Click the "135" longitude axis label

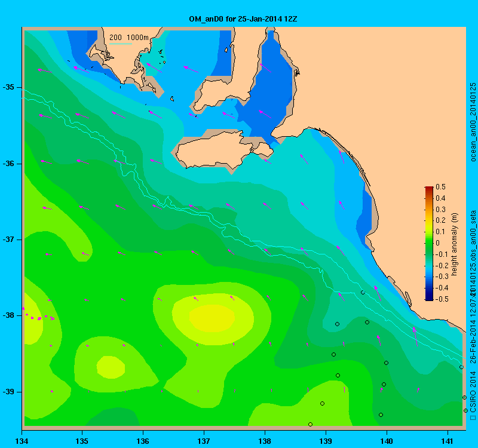pyautogui.click(x=82, y=441)
